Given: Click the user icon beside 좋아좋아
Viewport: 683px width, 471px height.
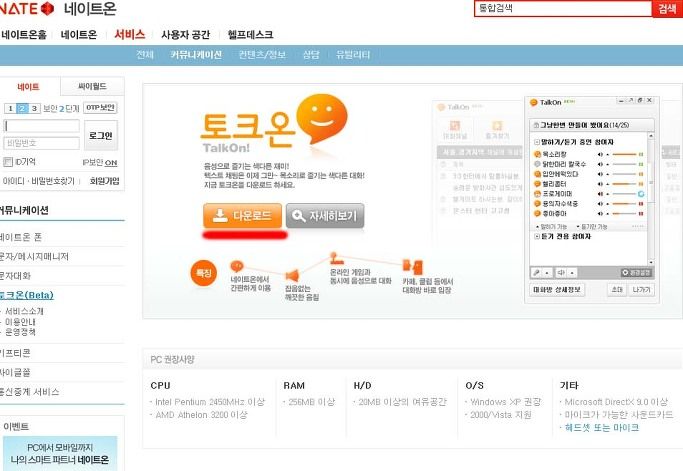Looking at the screenshot, I should 537,213.
